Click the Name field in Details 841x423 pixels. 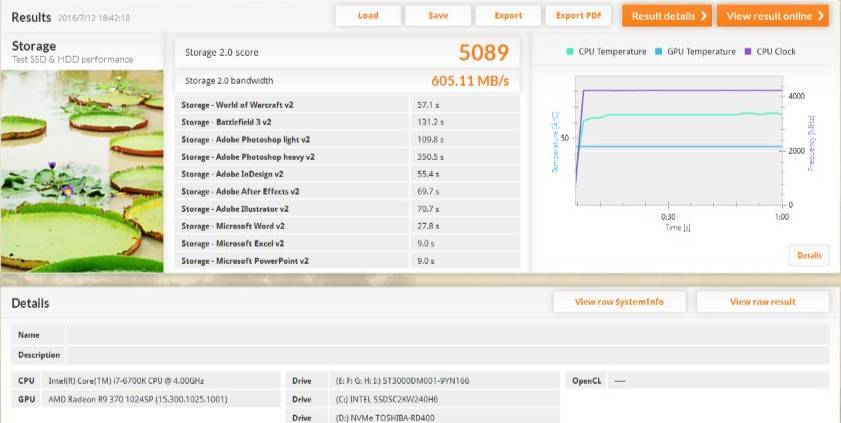click(446, 335)
